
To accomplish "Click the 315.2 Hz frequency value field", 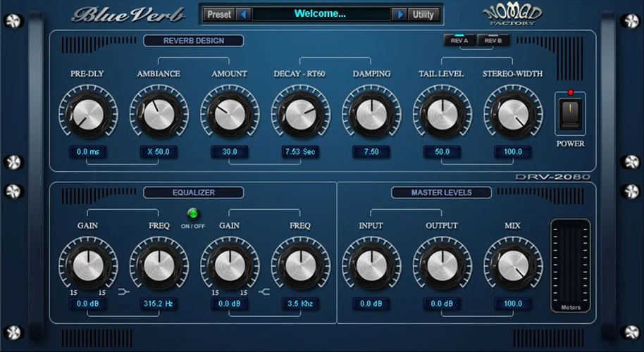I will [x=159, y=304].
